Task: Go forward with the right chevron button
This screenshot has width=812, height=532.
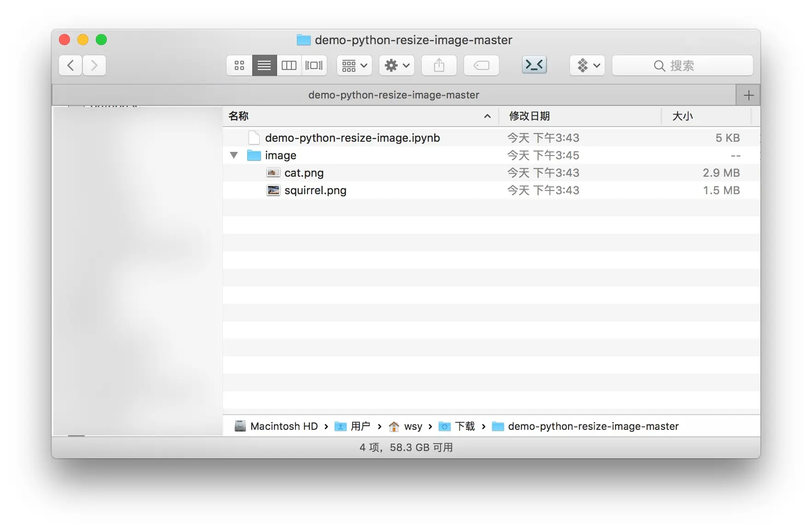Action: click(94, 65)
